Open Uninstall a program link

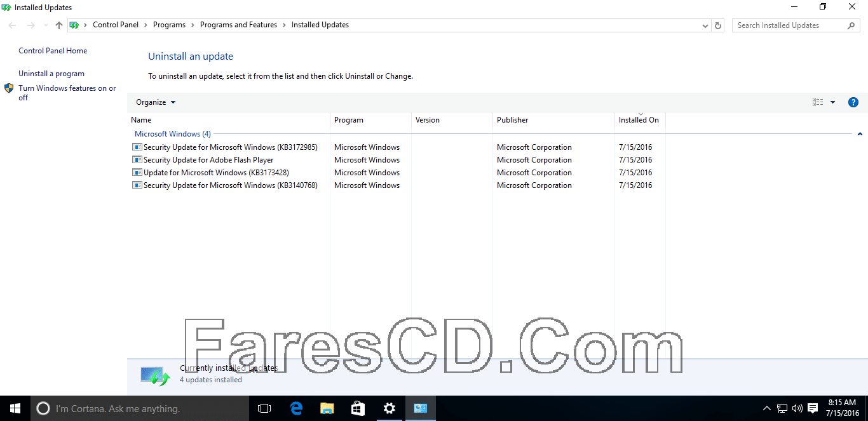pyautogui.click(x=51, y=74)
